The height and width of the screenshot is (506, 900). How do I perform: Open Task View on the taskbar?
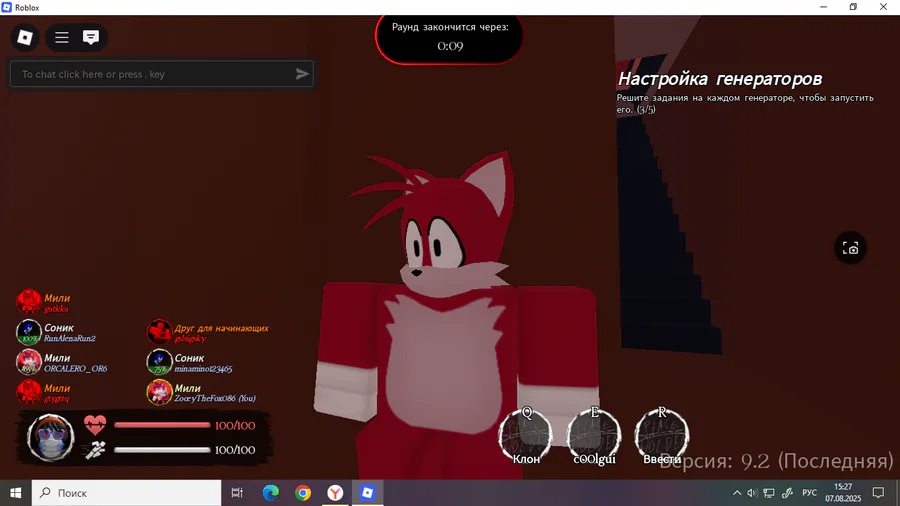pyautogui.click(x=237, y=493)
